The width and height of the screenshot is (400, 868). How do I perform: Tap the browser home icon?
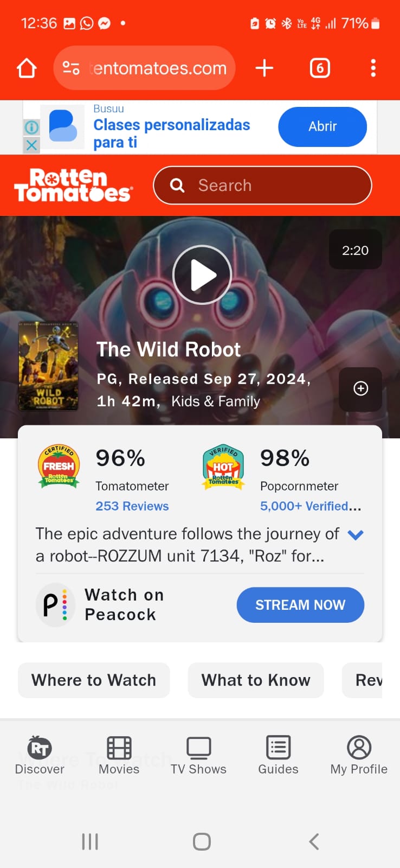tap(27, 68)
